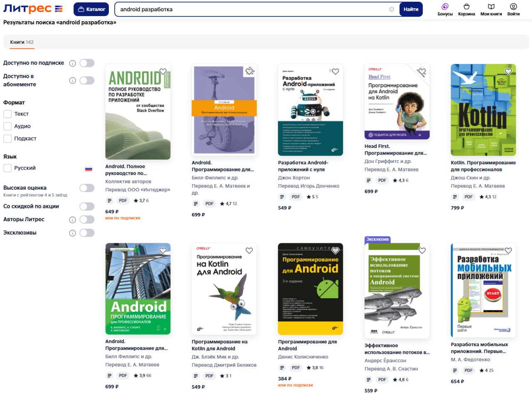Open the Литрес logo home link
Image resolution: width=532 pixels, height=403 pixels.
(x=33, y=9)
